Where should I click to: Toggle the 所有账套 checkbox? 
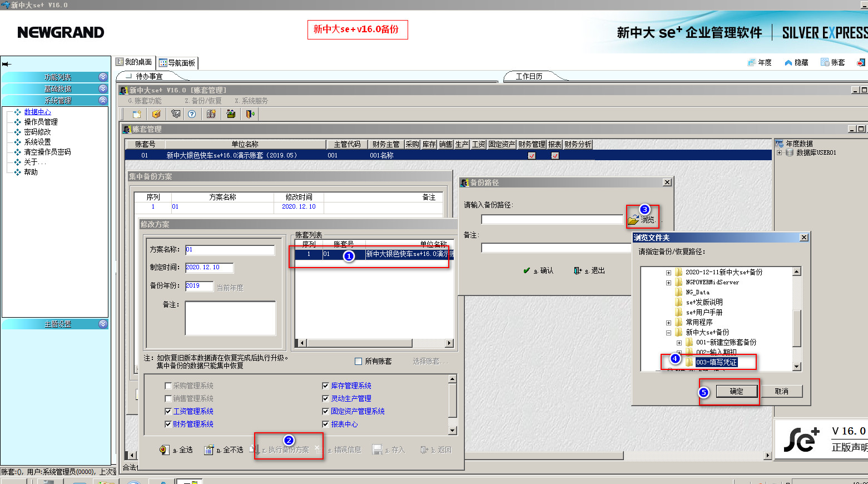point(359,362)
